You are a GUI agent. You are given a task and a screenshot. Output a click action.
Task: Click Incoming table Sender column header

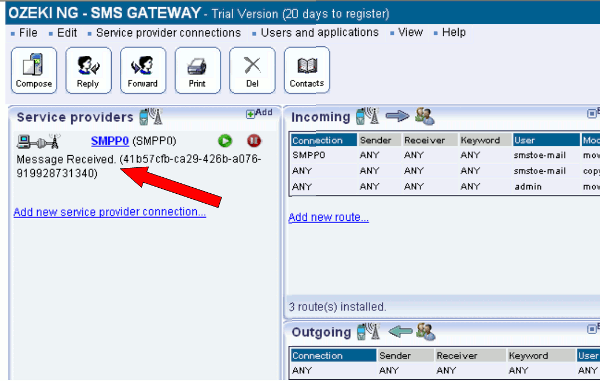379,140
